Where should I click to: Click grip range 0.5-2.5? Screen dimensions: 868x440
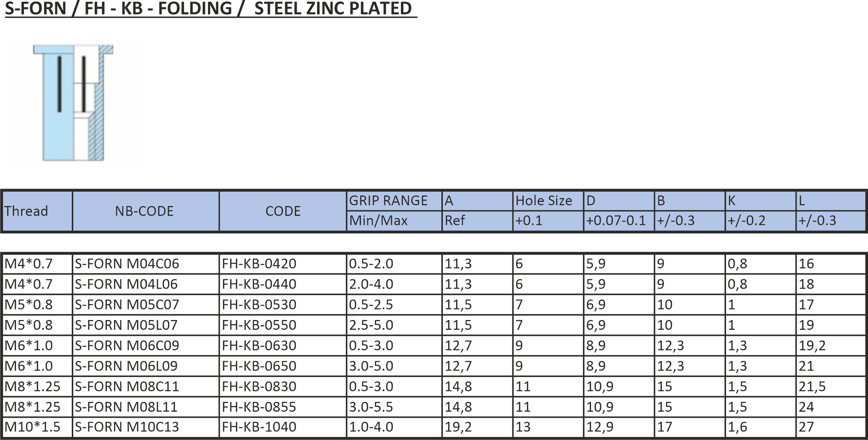(394, 305)
